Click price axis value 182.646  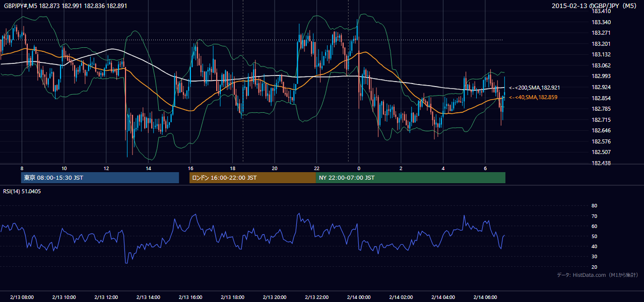pyautogui.click(x=601, y=130)
